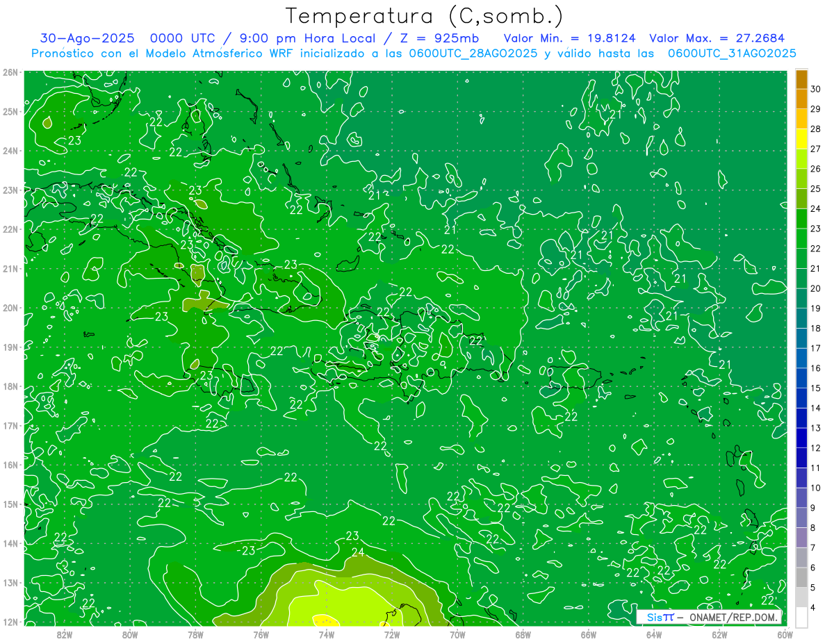The width and height of the screenshot is (834, 644).
Task: Click the title 'Temperatura (C,somb.)'
Action: (425, 16)
